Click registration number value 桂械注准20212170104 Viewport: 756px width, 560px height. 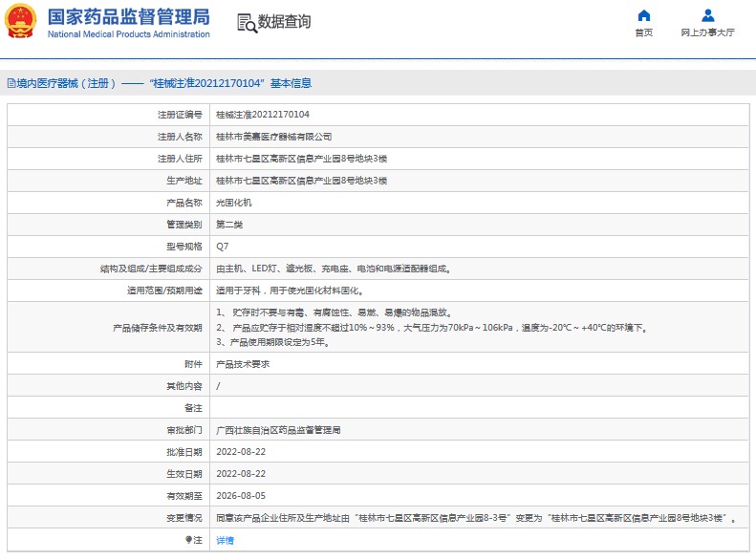pyautogui.click(x=262, y=115)
